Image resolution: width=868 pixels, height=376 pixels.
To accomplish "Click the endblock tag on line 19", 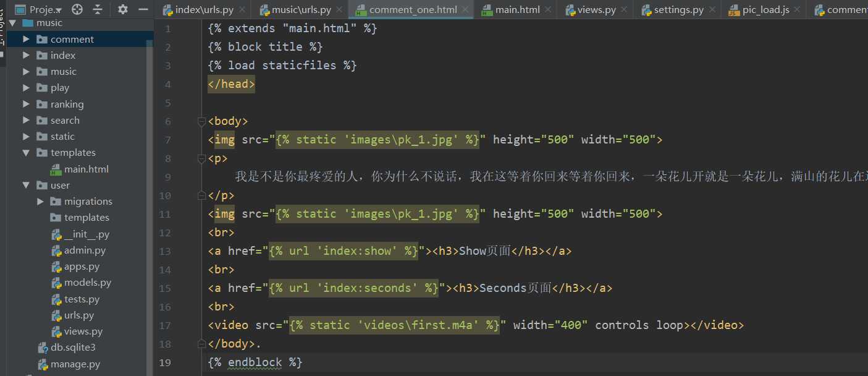I will [x=255, y=362].
